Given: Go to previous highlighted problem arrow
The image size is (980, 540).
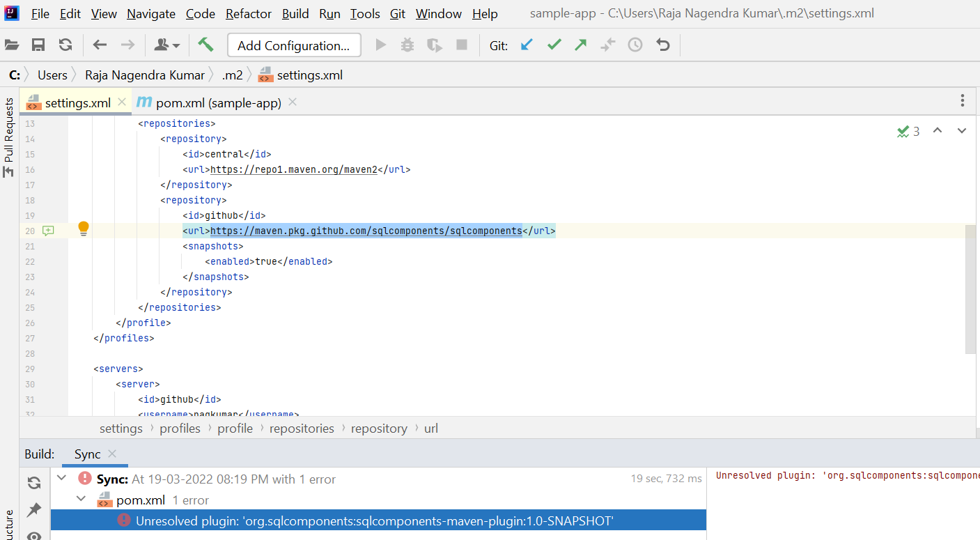Looking at the screenshot, I should point(938,130).
